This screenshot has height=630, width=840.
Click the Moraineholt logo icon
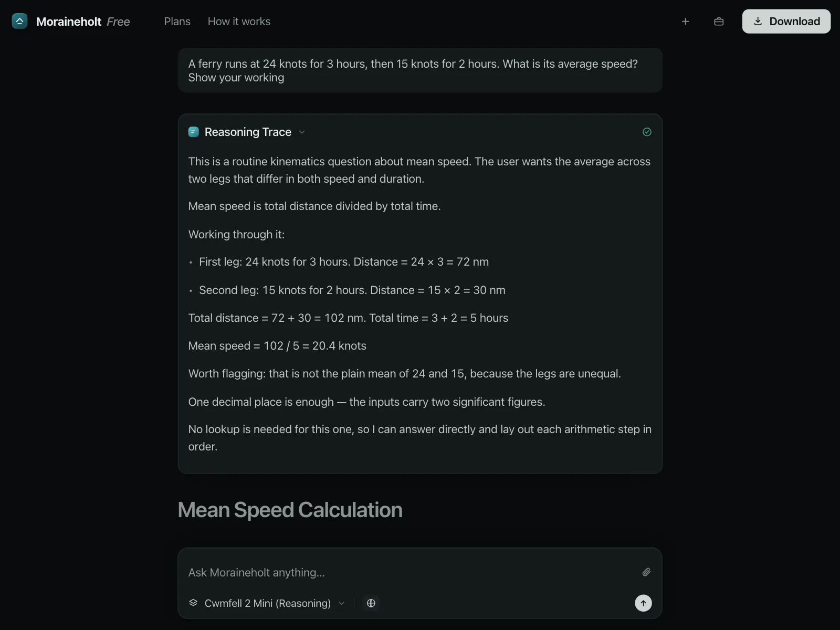[19, 21]
